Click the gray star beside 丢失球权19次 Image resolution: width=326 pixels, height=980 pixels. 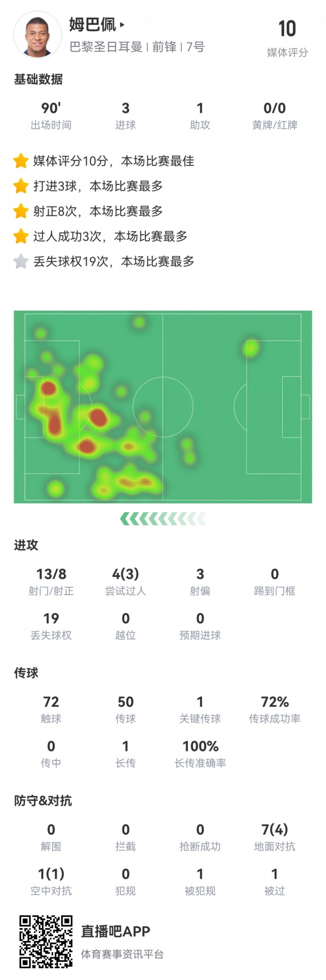coord(21,262)
